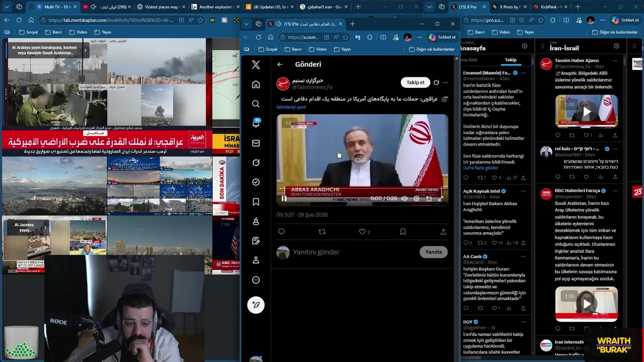Play the BBC Haberleri Farsça video thumbnail
Image resolution: width=644 pixels, height=362 pixels.
587,304
